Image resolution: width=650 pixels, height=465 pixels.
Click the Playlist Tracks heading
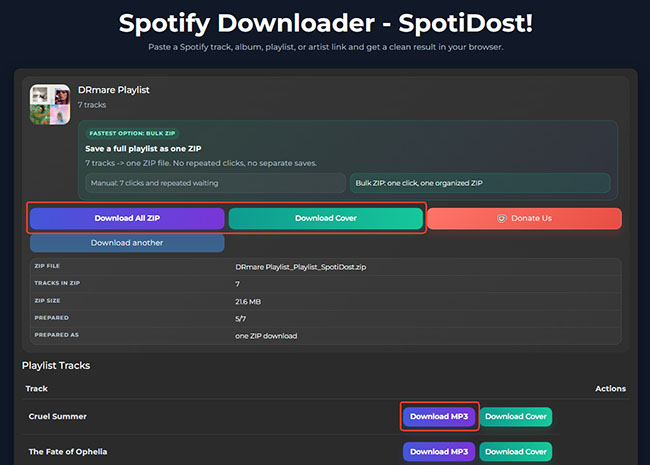(56, 366)
